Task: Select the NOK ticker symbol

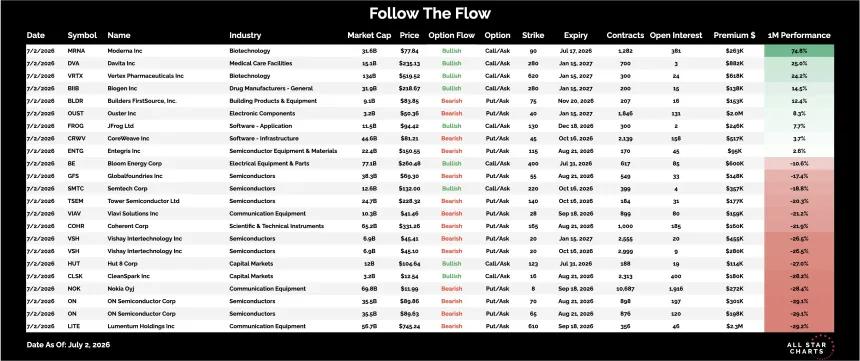Action: [75, 289]
